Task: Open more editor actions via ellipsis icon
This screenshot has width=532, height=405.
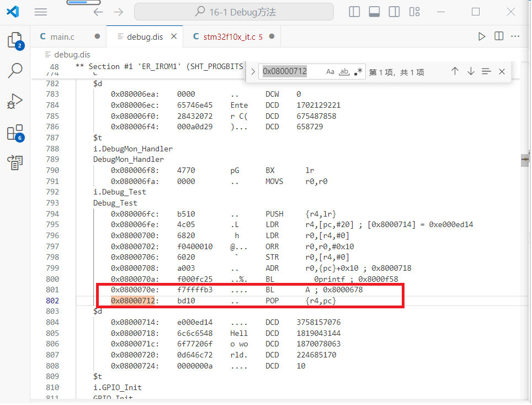Action: click(x=515, y=35)
